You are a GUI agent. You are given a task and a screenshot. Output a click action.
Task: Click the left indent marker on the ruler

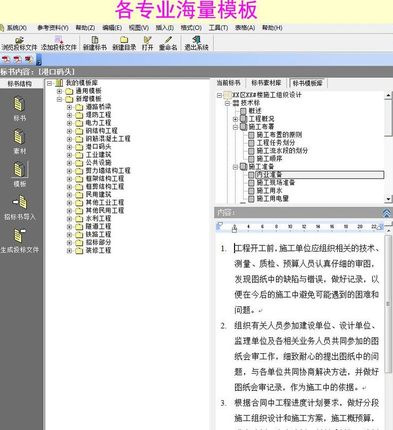click(x=234, y=228)
